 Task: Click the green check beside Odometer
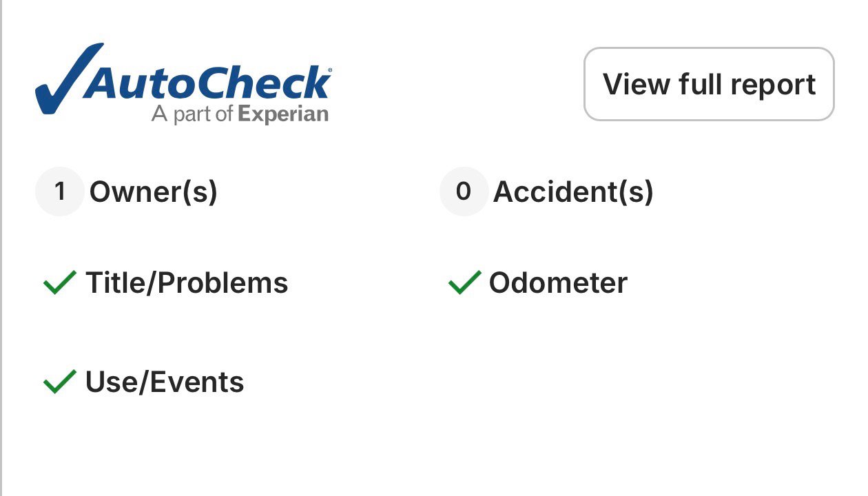tap(464, 282)
